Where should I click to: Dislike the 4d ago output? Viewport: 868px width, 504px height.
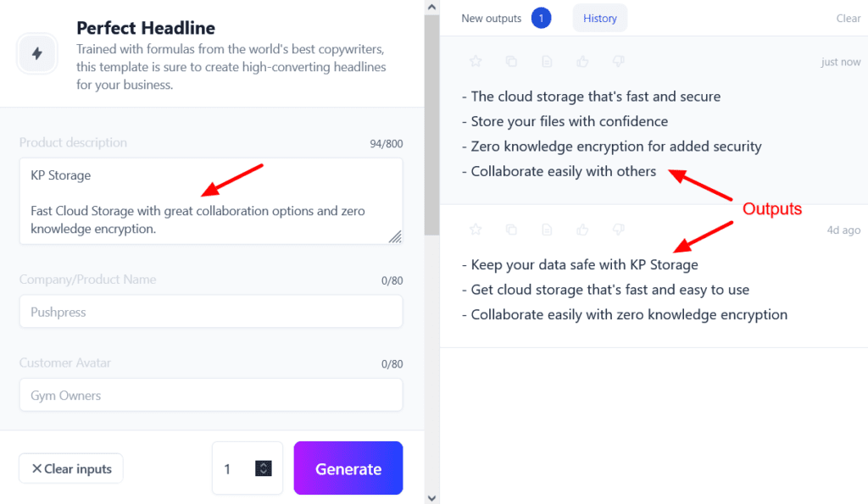coord(618,229)
